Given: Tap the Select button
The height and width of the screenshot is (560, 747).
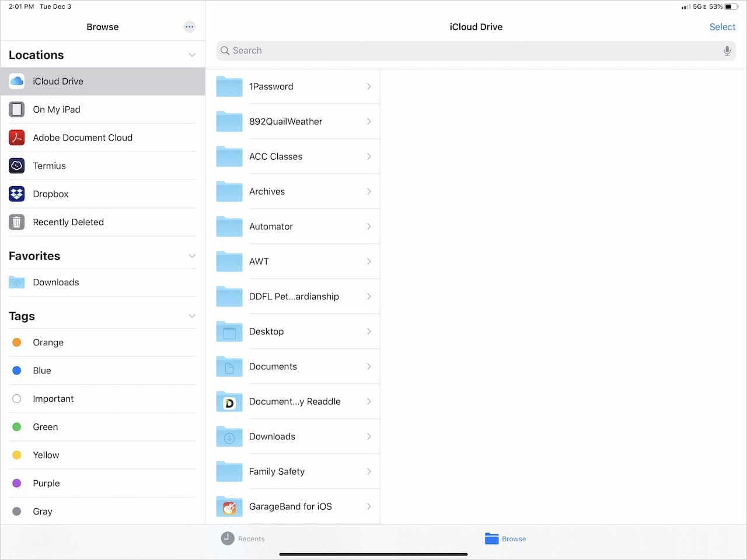Looking at the screenshot, I should (x=722, y=27).
